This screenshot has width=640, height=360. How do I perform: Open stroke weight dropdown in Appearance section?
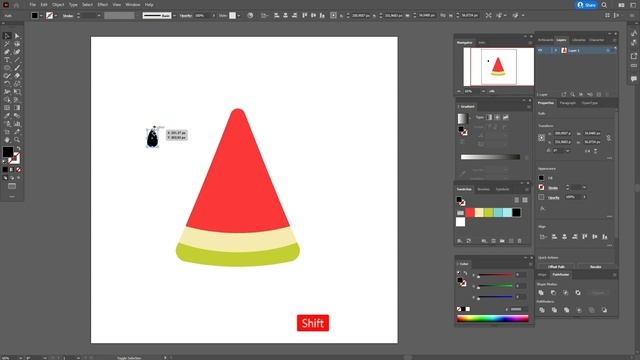coord(584,187)
